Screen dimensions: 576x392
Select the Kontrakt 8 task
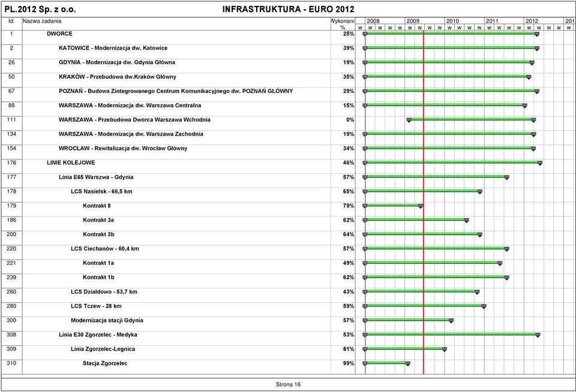(x=97, y=206)
